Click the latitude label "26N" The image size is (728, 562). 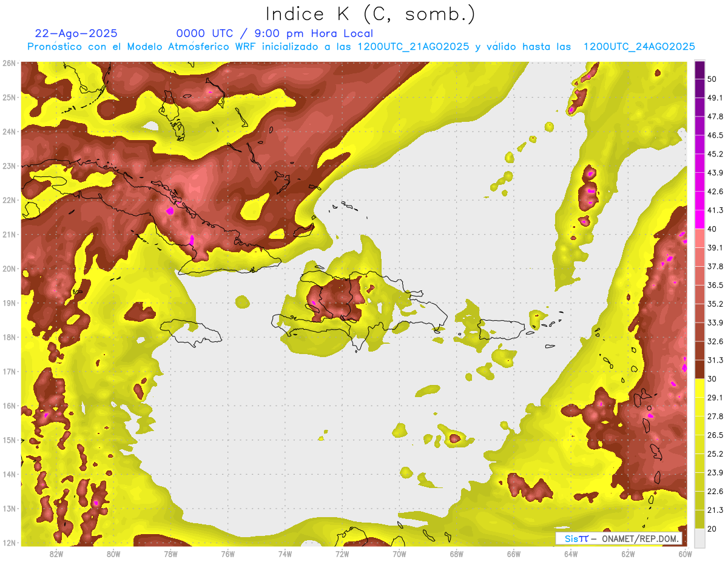(9, 63)
